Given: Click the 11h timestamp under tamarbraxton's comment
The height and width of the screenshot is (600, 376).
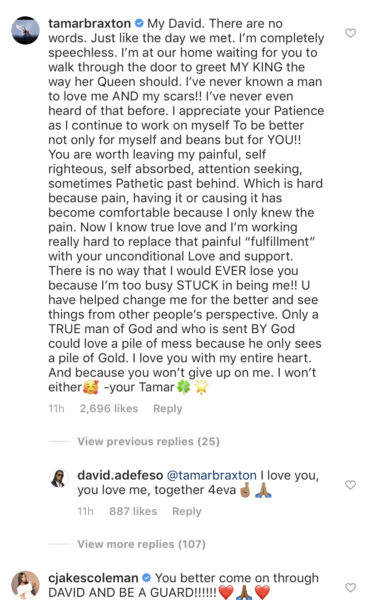Looking at the screenshot, I should (x=56, y=409).
